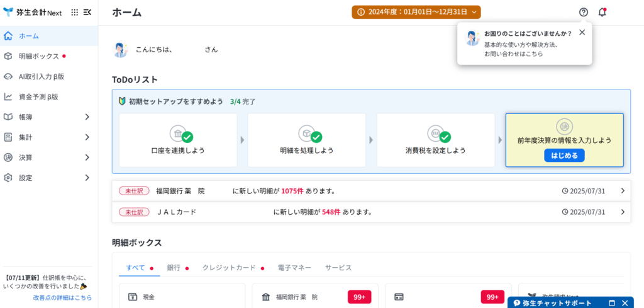This screenshot has width=644, height=308.
Task: Collapse the sidebar using the menu icon
Action: (x=87, y=12)
